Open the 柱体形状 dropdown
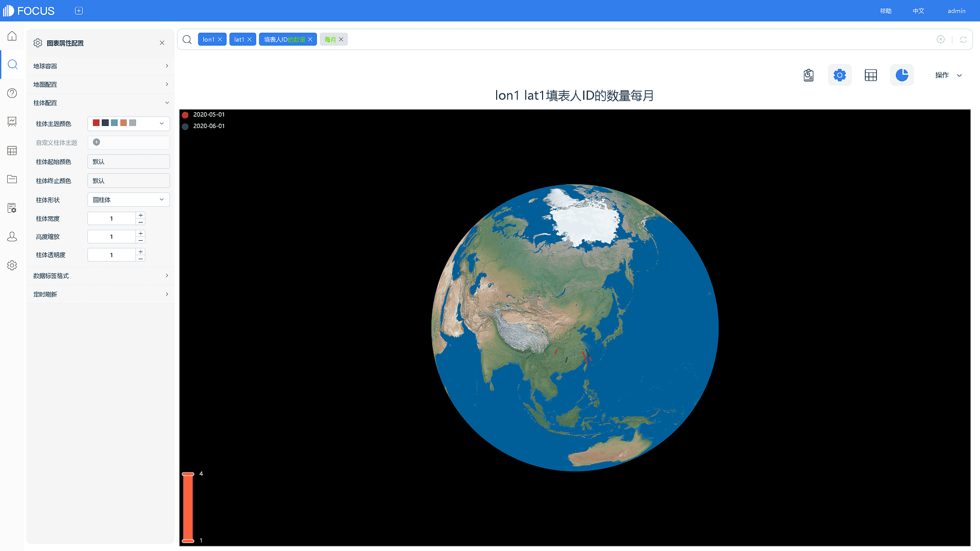This screenshot has width=980, height=551. tap(129, 199)
